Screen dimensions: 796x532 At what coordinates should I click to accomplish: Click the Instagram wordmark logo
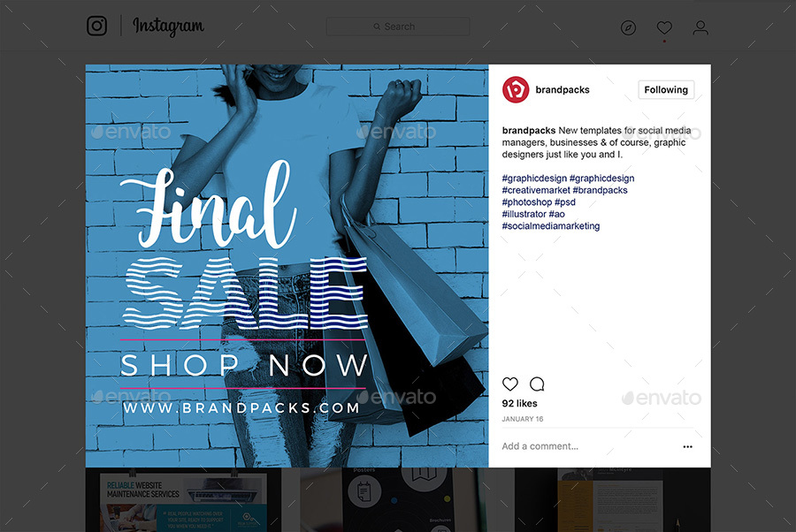[168, 26]
